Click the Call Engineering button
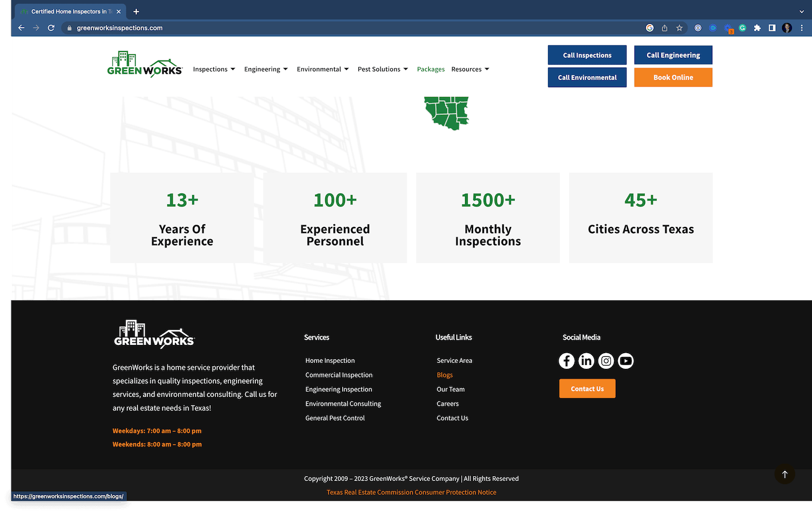Viewport: 812px width, 514px height. pos(673,55)
